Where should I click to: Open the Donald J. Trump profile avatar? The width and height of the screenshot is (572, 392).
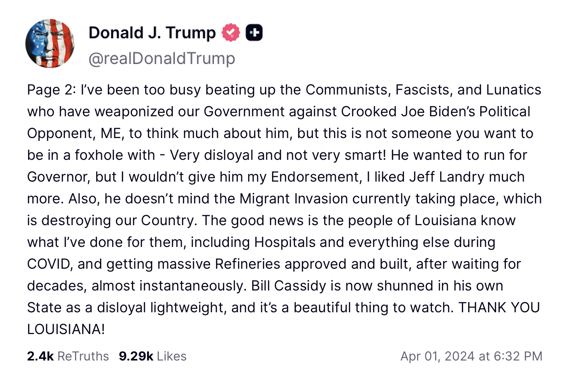coord(50,44)
